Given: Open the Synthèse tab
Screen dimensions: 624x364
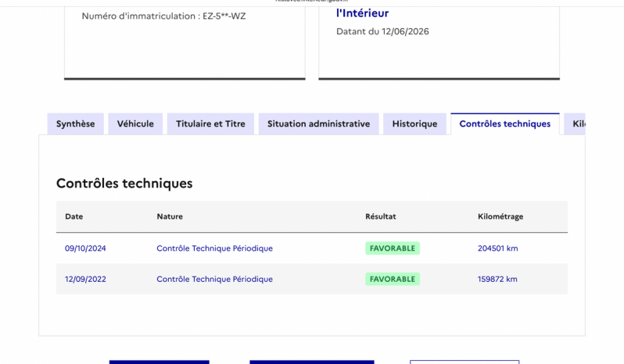Looking at the screenshot, I should [76, 123].
